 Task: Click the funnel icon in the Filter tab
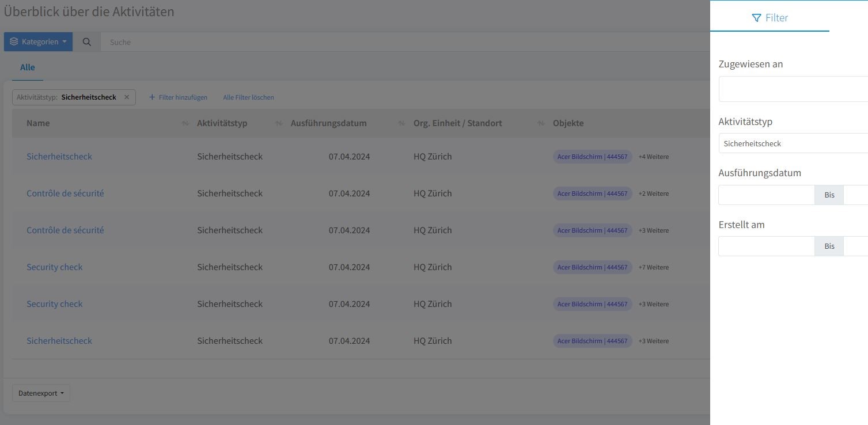756,18
